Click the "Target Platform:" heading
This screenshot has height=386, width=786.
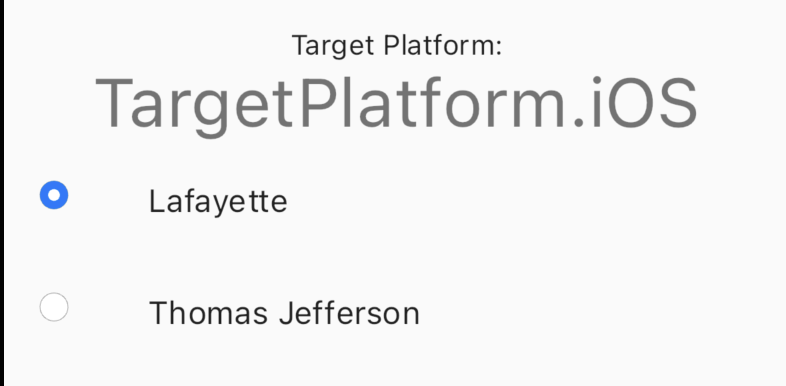click(397, 46)
